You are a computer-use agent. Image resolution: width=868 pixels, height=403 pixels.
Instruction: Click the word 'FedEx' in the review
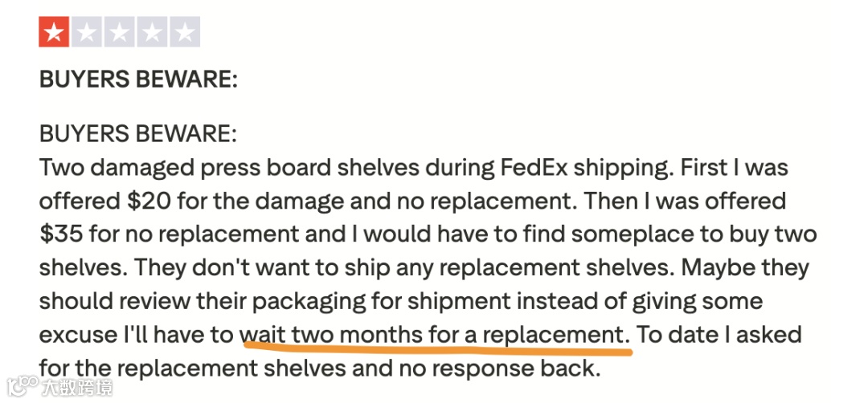pyautogui.click(x=533, y=168)
